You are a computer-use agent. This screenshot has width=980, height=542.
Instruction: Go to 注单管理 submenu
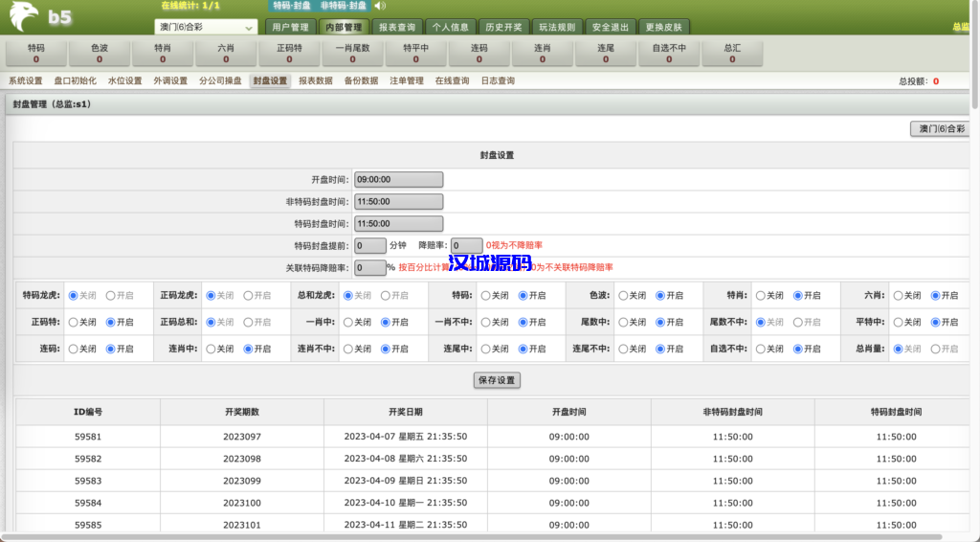tap(407, 80)
